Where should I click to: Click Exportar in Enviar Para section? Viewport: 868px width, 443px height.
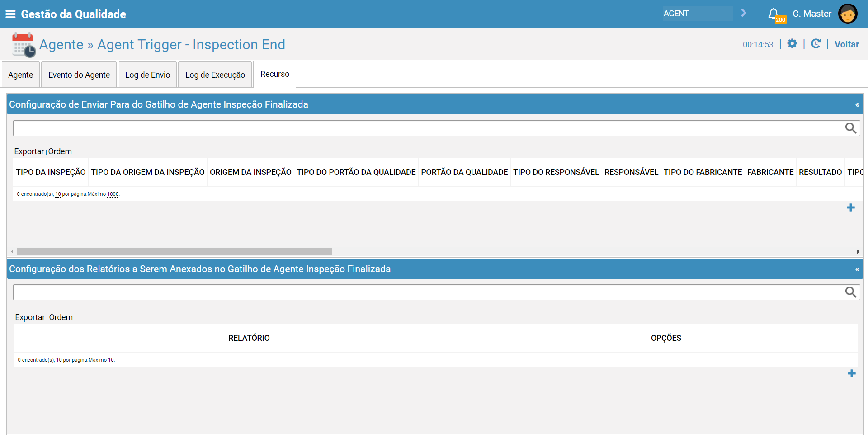click(29, 151)
